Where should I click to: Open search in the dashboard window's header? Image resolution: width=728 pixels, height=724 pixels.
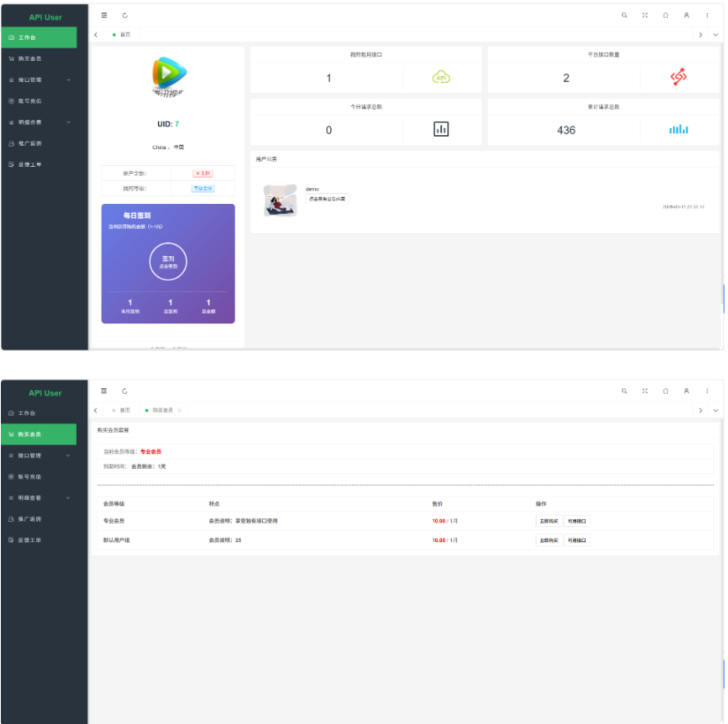(x=625, y=15)
